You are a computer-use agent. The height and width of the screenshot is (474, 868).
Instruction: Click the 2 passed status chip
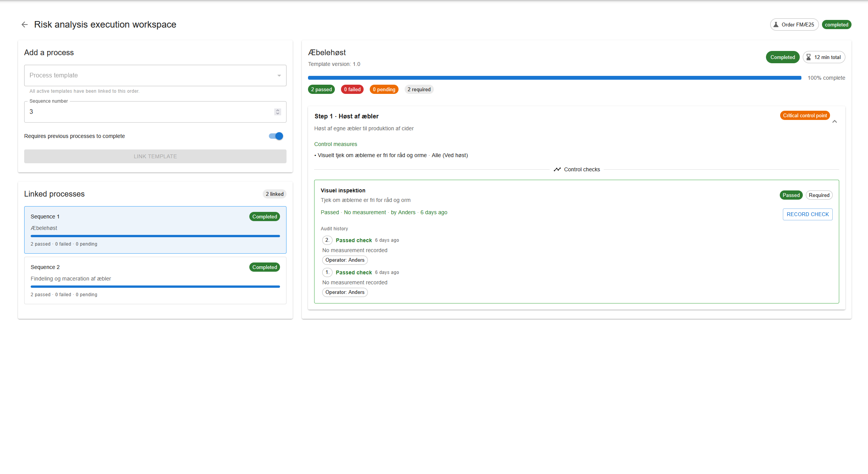click(321, 89)
